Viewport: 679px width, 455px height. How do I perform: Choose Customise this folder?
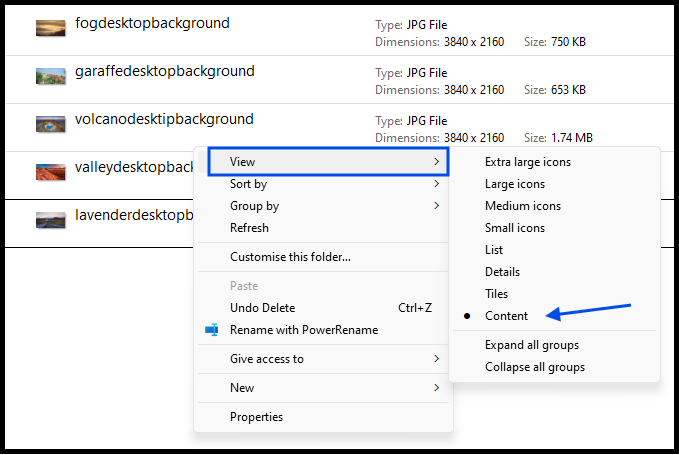pyautogui.click(x=290, y=257)
